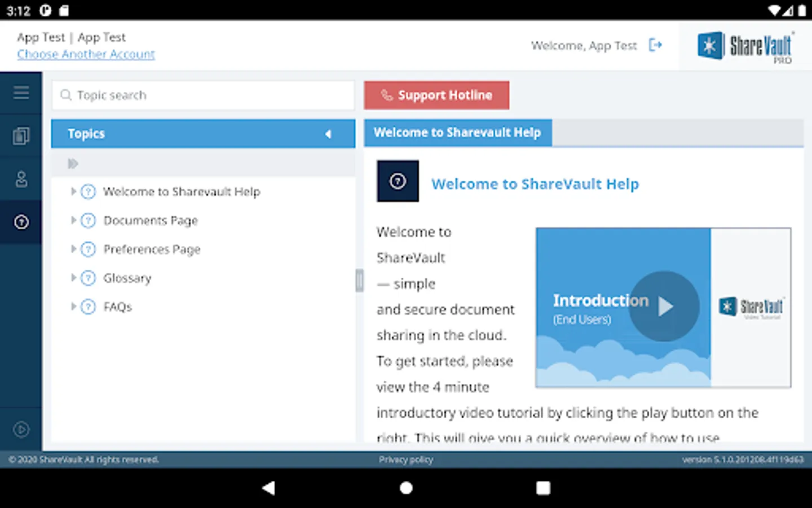Click the logout icon next to Welcome

tap(655, 45)
